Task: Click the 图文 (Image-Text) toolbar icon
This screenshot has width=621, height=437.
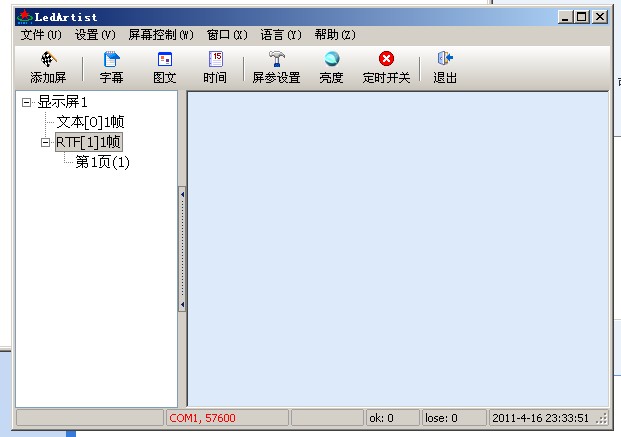Action: point(165,60)
